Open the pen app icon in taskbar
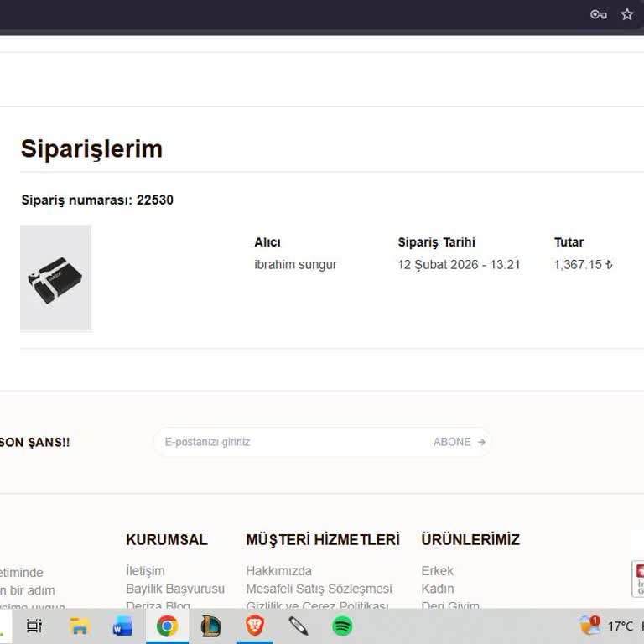644x644 pixels. point(299,626)
